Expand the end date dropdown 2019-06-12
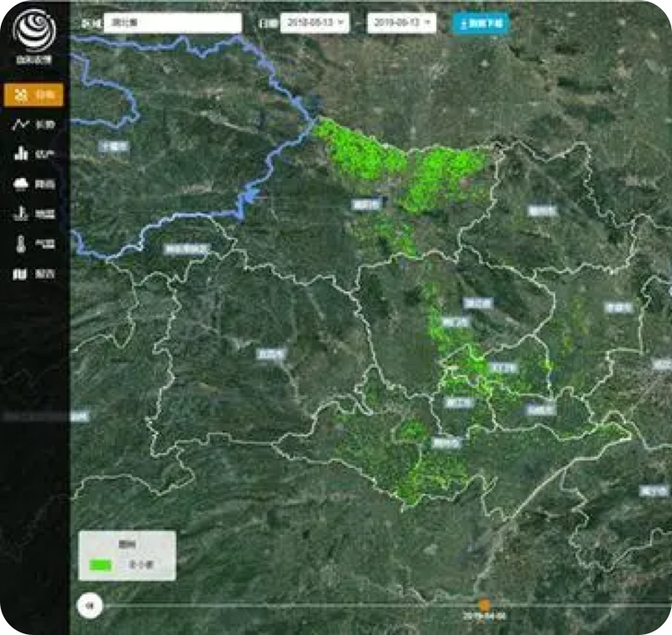This screenshot has height=635, width=672. click(x=402, y=23)
